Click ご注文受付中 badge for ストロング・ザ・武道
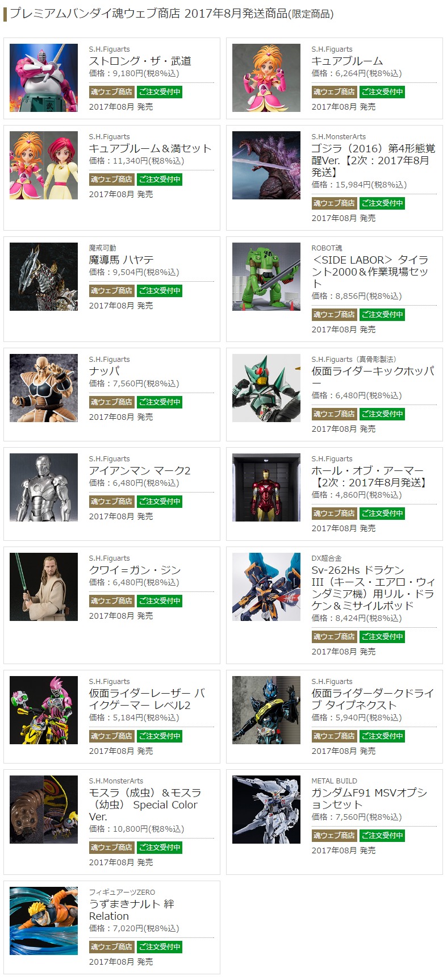The width and height of the screenshot is (447, 980). tap(160, 92)
